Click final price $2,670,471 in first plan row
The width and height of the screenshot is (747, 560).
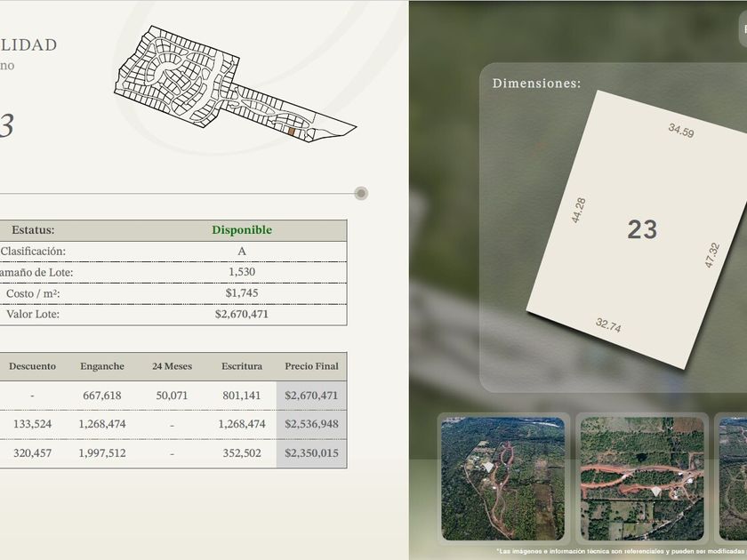pos(311,396)
